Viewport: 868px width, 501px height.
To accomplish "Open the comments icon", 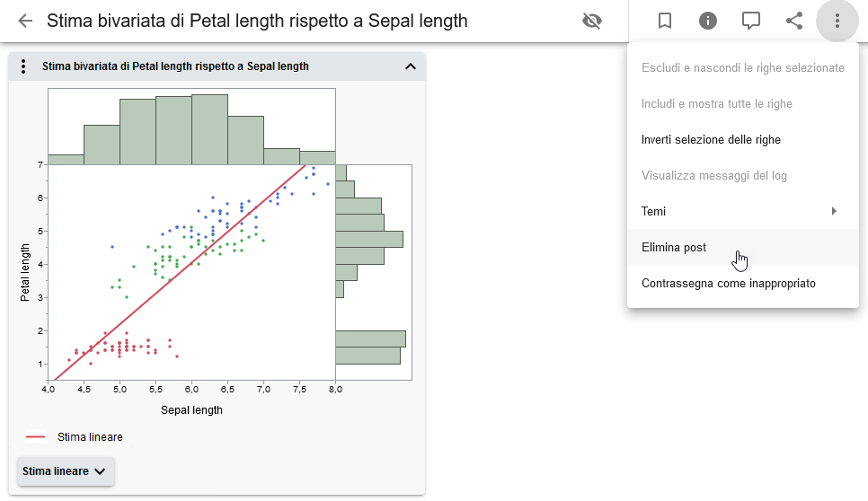I will click(751, 21).
